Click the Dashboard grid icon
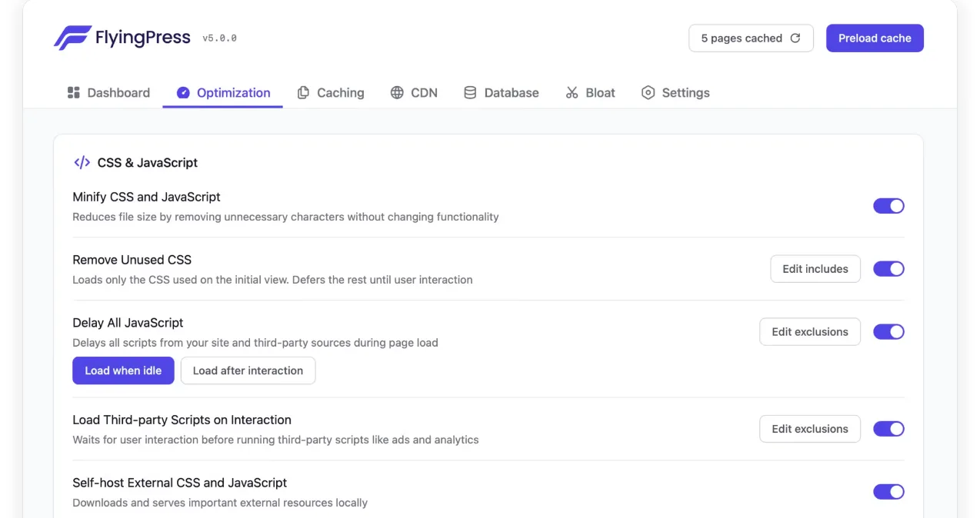Screen dimensions: 980x518 tap(74, 92)
